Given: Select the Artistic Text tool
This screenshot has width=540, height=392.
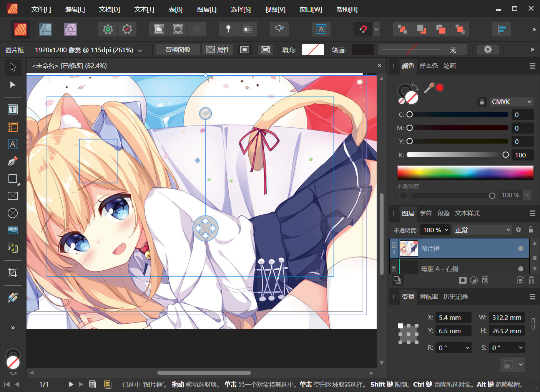Looking at the screenshot, I should point(13,144).
